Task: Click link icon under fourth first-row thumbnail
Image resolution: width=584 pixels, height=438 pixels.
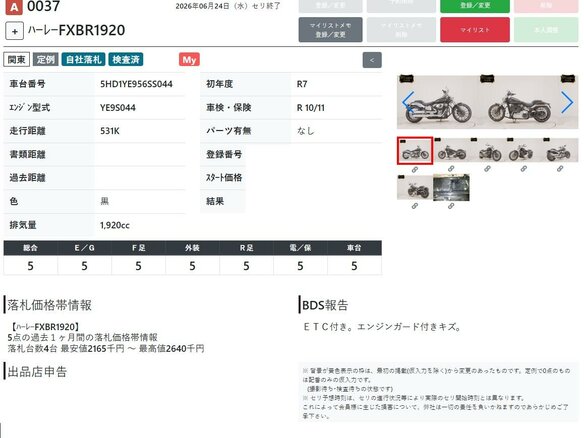Action: [524, 169]
